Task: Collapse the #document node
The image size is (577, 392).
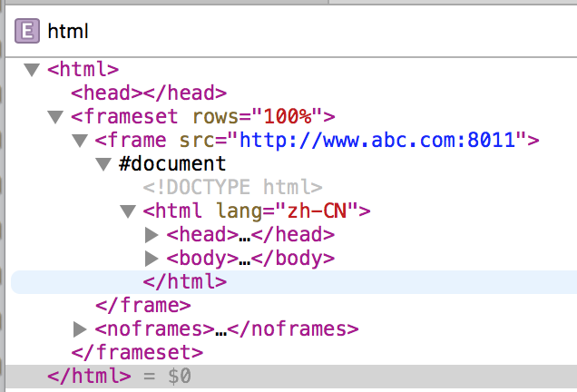Action: (103, 164)
